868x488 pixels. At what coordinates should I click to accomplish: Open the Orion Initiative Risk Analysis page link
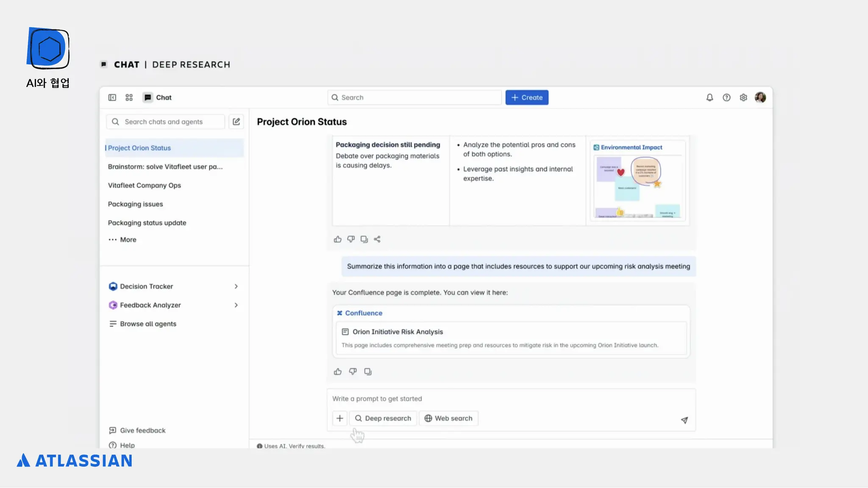[398, 332]
